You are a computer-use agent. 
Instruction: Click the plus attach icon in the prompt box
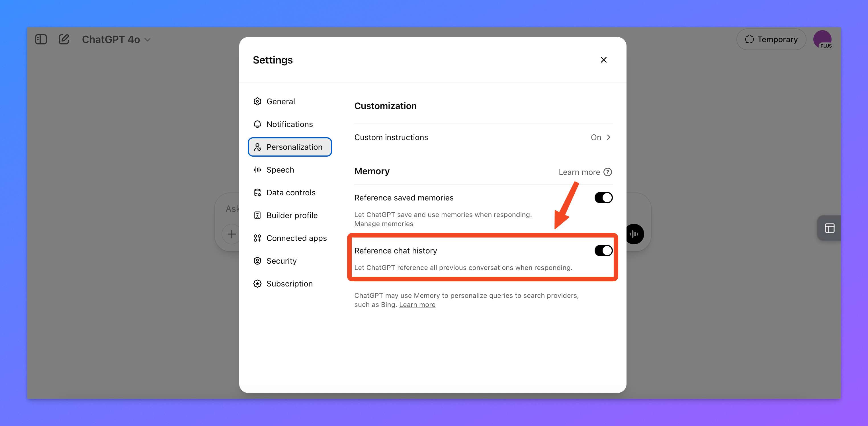232,234
